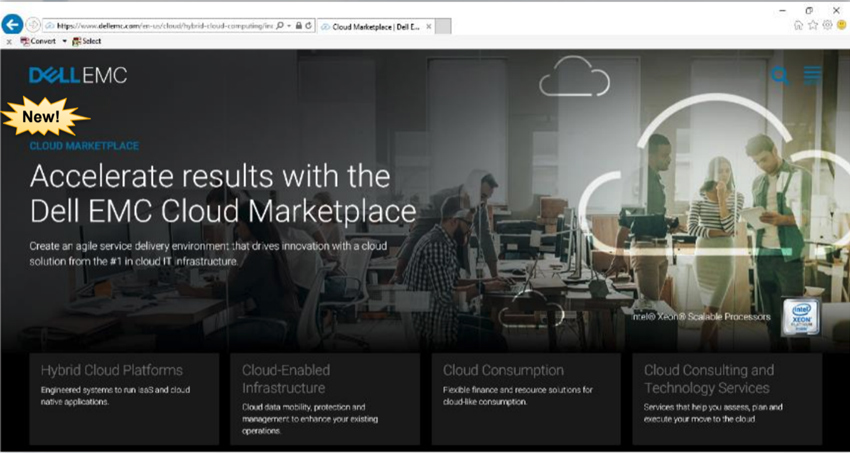
Task: Open the browser Tools gear icon
Action: (x=827, y=25)
